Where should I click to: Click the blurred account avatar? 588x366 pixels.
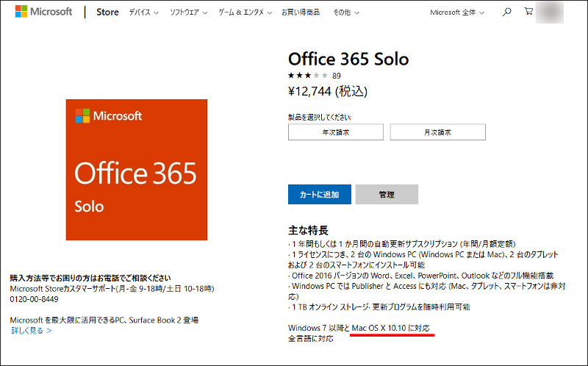(x=549, y=12)
